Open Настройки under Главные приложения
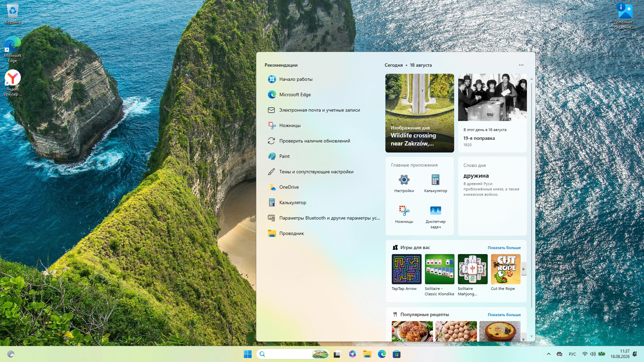Viewport: 644px width, 362px height. tap(404, 183)
